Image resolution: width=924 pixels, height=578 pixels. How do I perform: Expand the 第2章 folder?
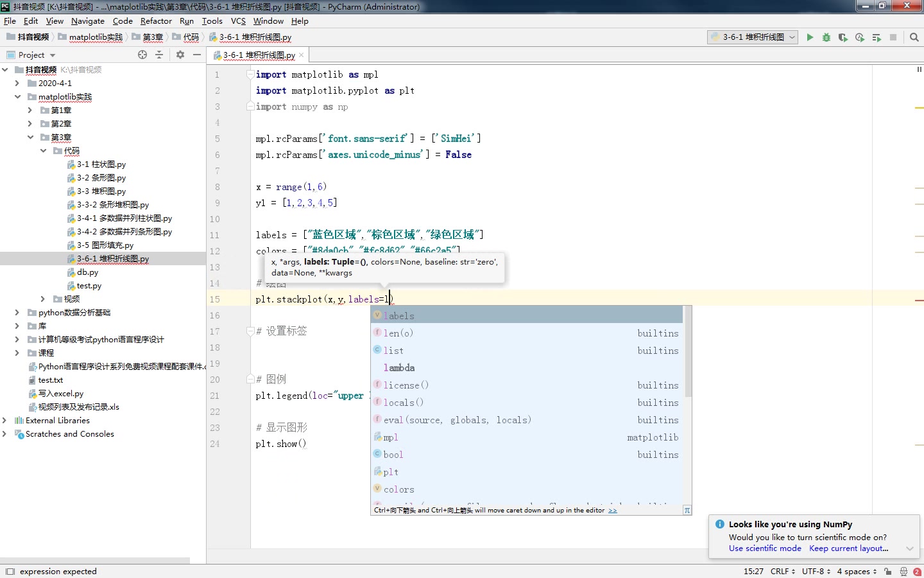coord(30,123)
